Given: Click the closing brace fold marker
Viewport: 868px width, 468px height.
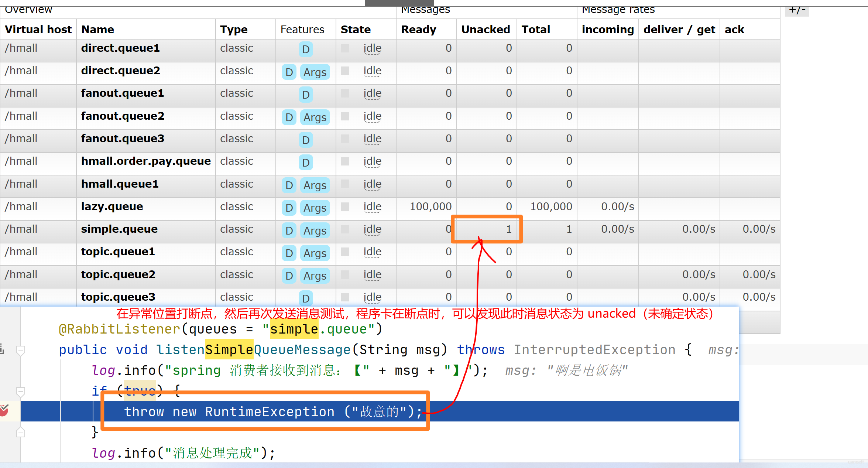Looking at the screenshot, I should click(21, 432).
